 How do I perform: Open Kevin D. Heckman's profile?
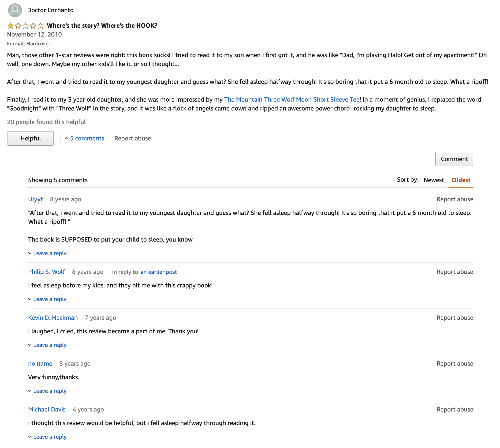pyautogui.click(x=53, y=318)
